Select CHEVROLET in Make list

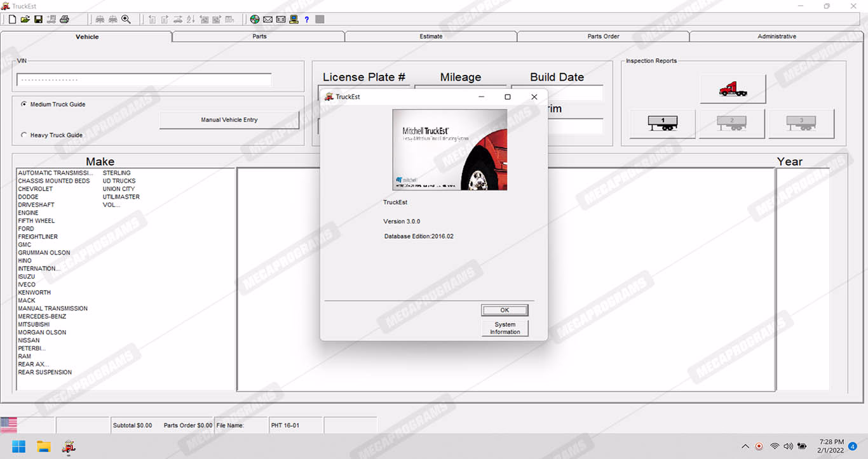point(36,189)
